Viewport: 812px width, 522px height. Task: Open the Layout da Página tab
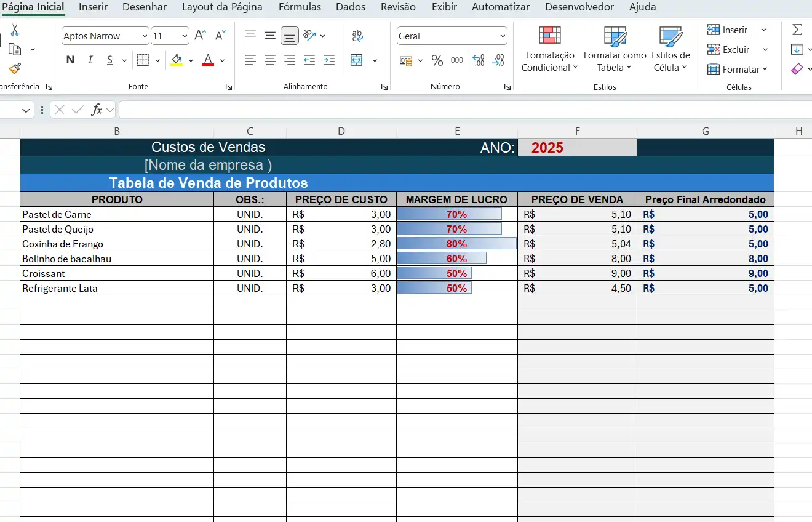click(222, 7)
